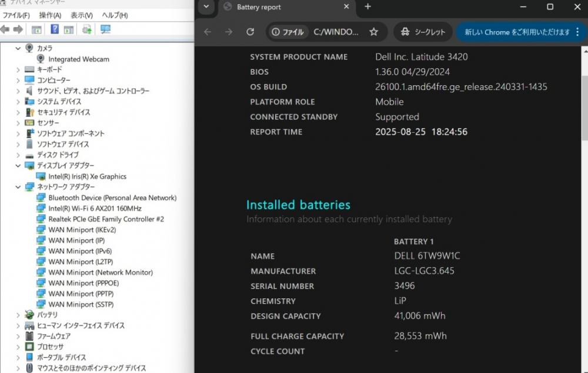The height and width of the screenshot is (373, 588).
Task: Click the help question mark toolbar icon
Action: [x=54, y=29]
